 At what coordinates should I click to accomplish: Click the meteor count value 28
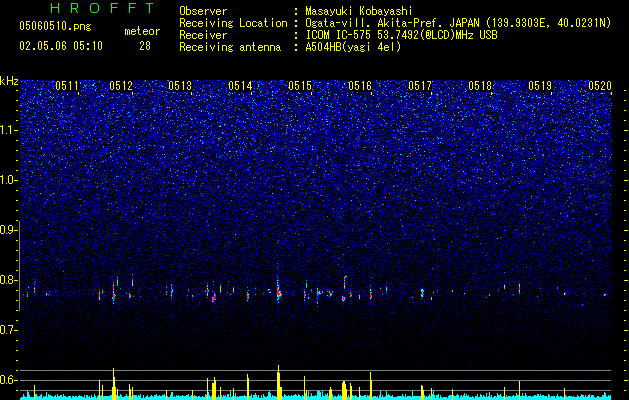pyautogui.click(x=145, y=46)
